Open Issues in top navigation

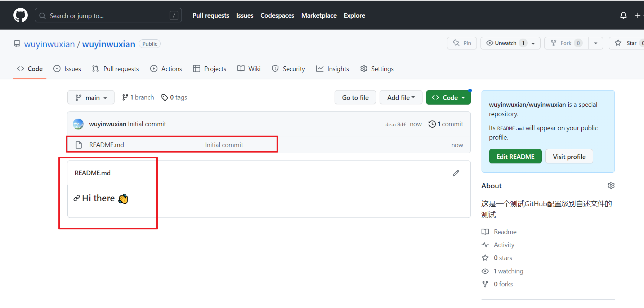[x=245, y=16]
